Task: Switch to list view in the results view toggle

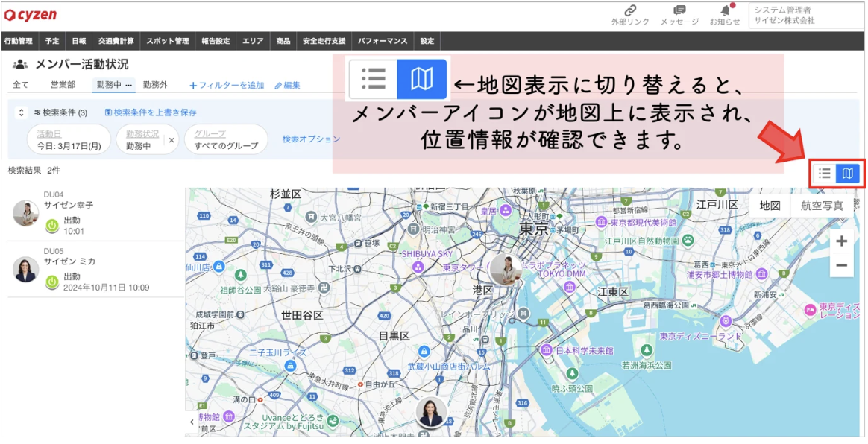Action: tap(824, 174)
